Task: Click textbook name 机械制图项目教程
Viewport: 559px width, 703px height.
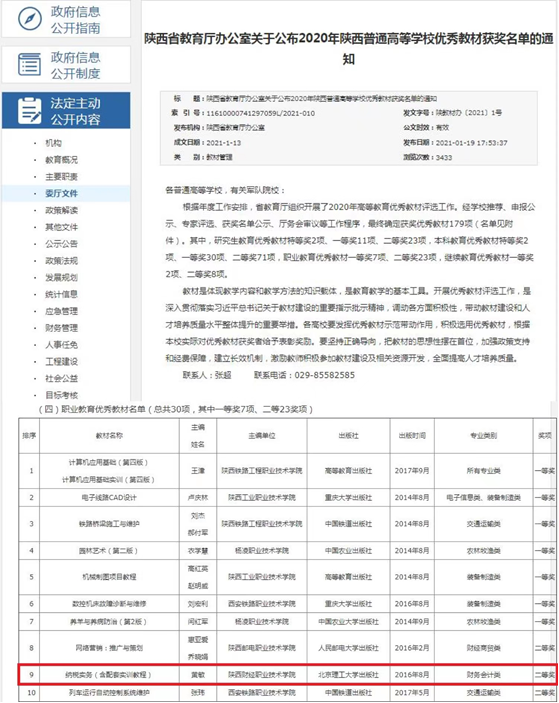Action: [109, 577]
